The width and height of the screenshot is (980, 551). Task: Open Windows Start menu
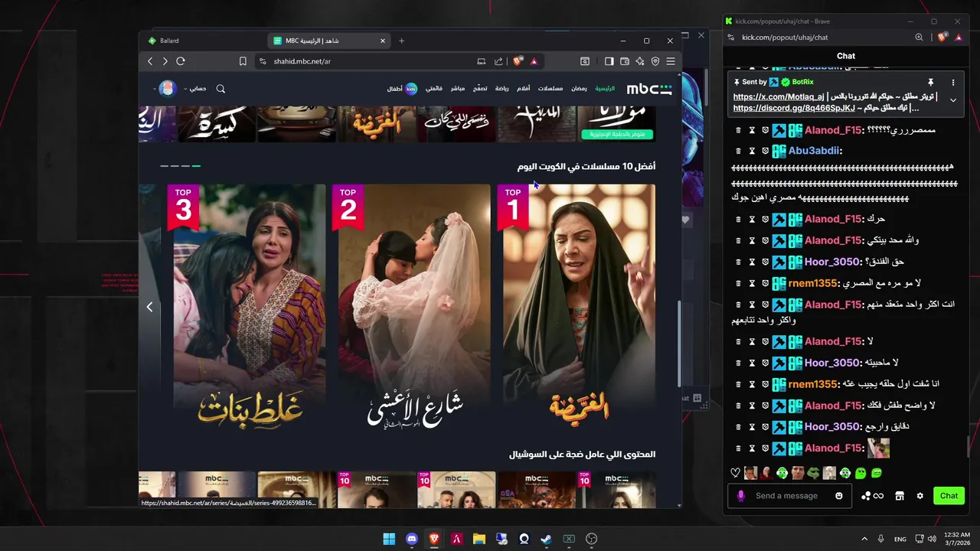click(x=389, y=539)
